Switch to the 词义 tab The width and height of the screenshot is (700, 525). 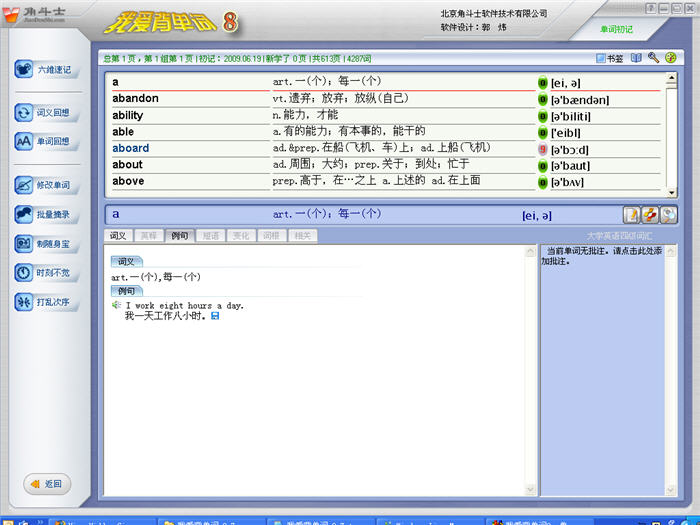[x=118, y=236]
